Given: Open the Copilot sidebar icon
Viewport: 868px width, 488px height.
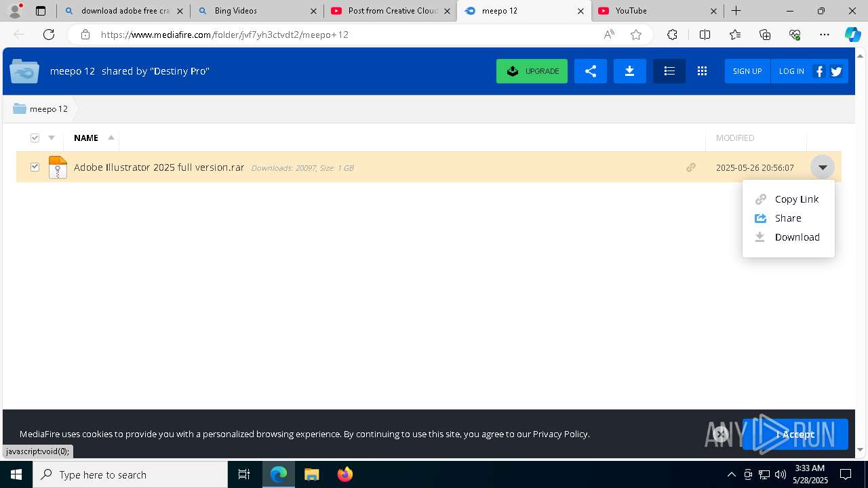Looking at the screenshot, I should [x=853, y=35].
